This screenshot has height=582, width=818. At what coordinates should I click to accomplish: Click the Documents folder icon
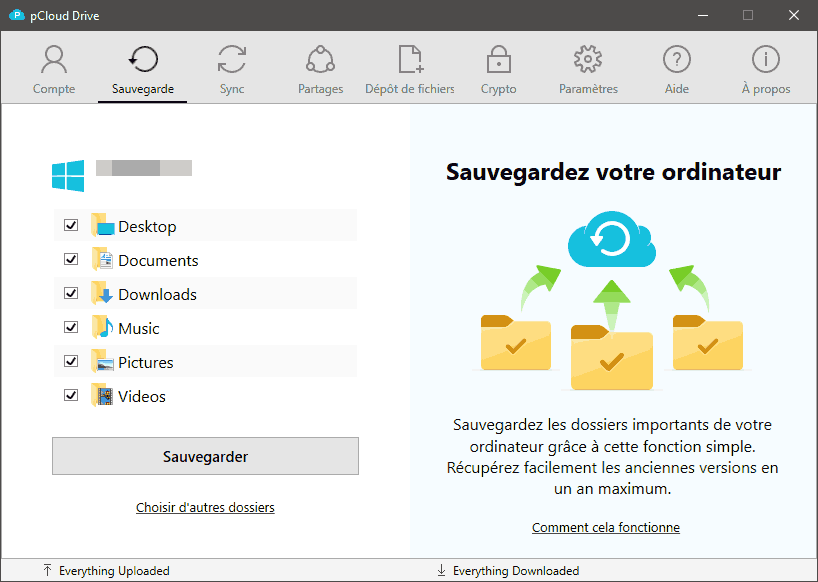[x=102, y=259]
